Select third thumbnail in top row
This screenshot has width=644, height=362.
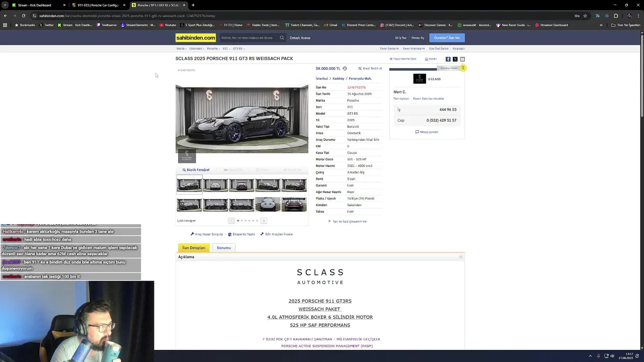[x=242, y=185]
